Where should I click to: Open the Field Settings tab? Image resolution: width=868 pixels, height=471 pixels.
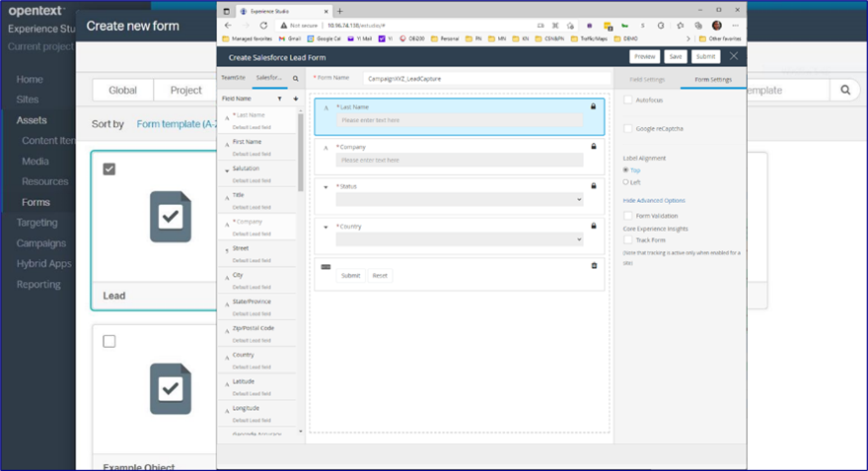(x=647, y=80)
